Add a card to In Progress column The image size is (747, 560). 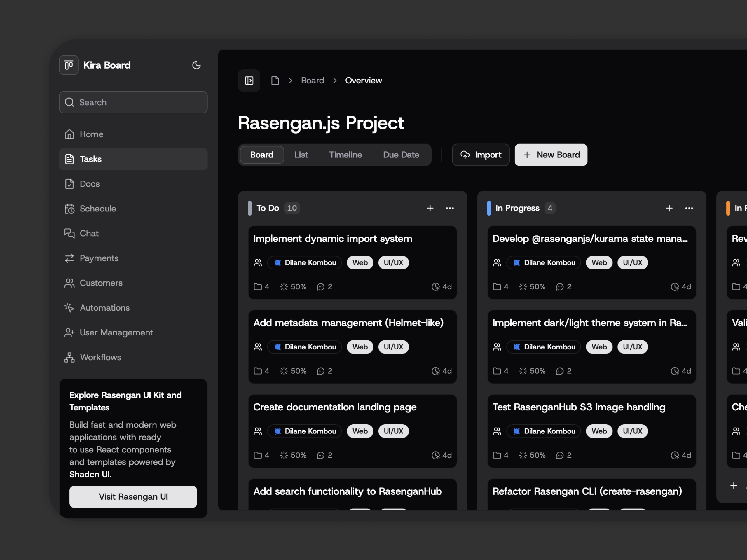click(x=669, y=208)
